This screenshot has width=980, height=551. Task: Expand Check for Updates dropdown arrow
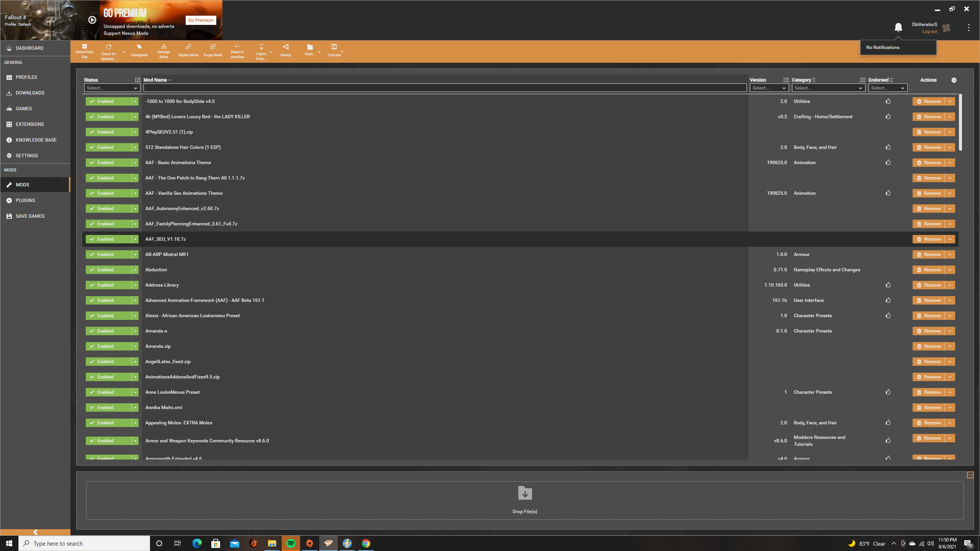124,52
